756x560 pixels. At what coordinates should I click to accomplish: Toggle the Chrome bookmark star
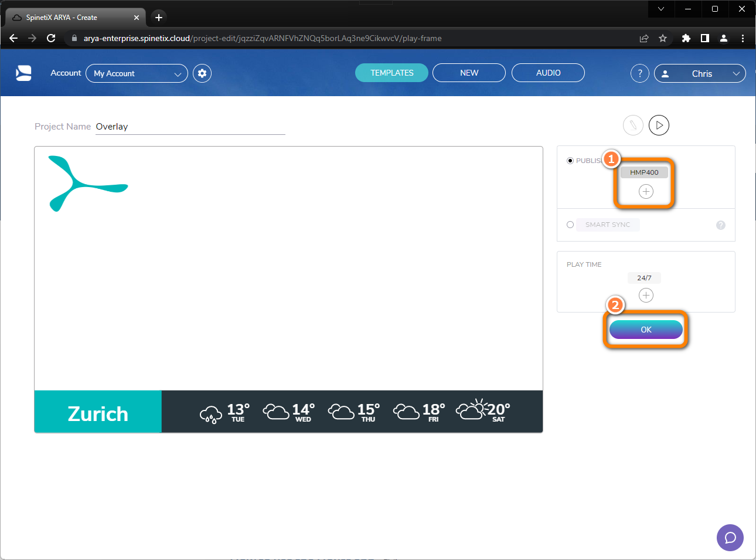pos(662,38)
